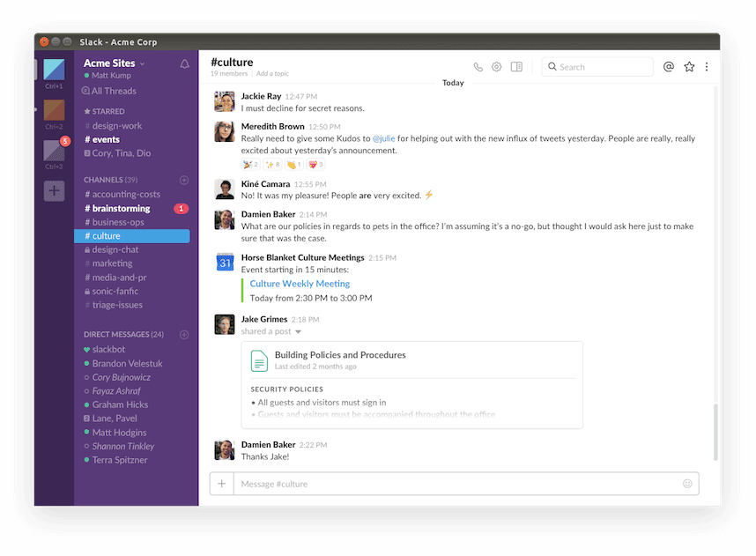Open direct message with Fayaz Ashraf
The width and height of the screenshot is (756, 556).
112,391
